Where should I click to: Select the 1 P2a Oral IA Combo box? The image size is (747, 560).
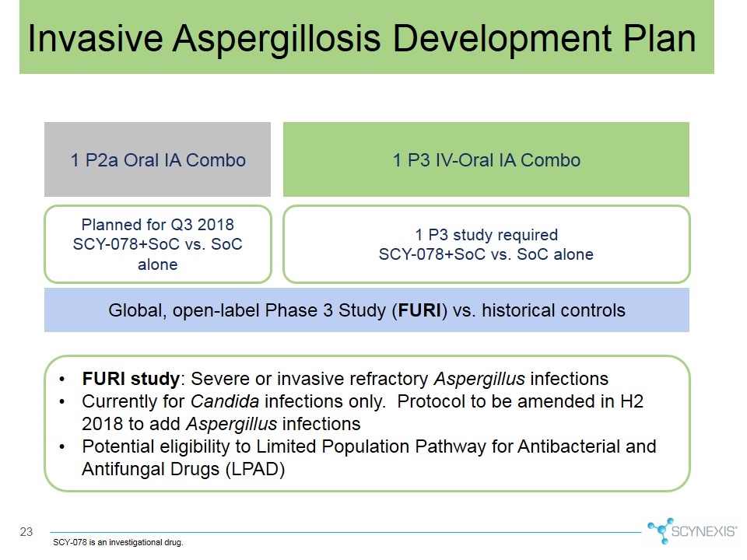(x=158, y=159)
